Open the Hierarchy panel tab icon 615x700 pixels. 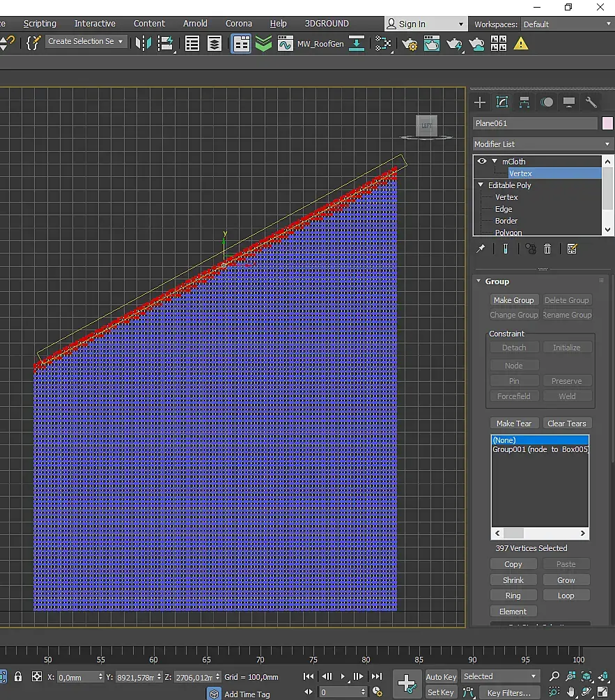[x=524, y=102]
